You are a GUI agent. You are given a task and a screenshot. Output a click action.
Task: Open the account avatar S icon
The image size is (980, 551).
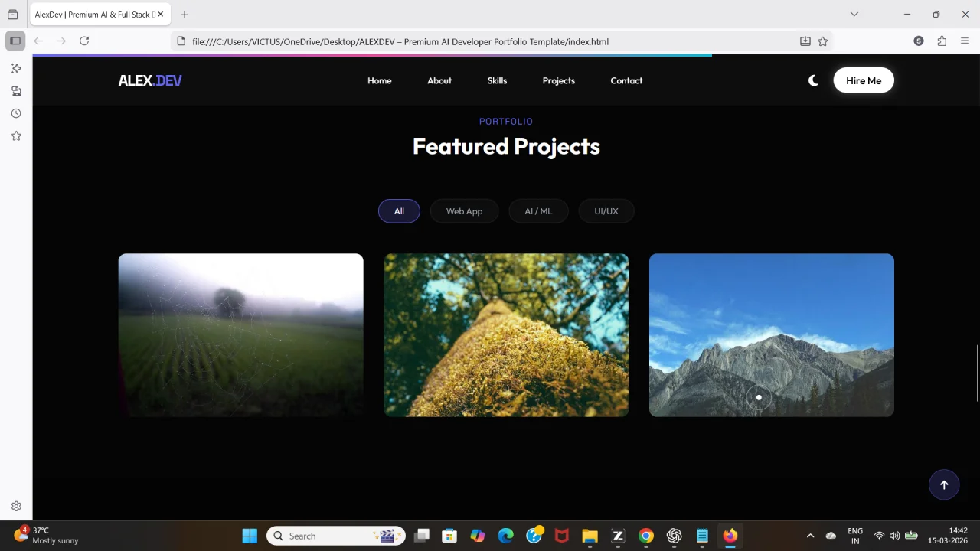tap(919, 41)
